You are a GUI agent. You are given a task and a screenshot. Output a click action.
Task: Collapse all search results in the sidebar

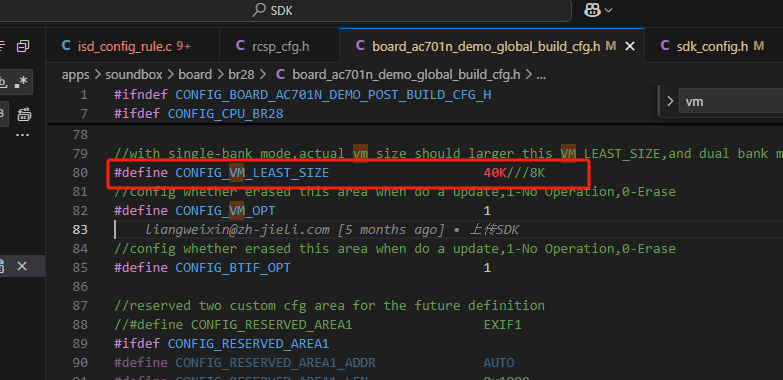coord(23,46)
